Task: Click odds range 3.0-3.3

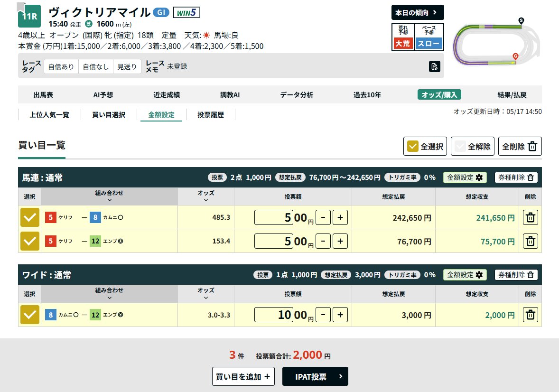Action: pyautogui.click(x=219, y=315)
